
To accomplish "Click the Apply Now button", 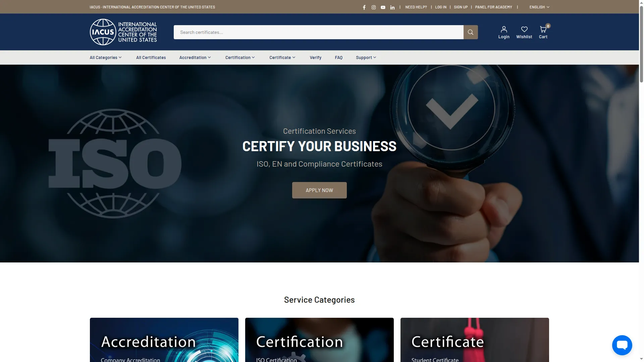I will [x=319, y=190].
